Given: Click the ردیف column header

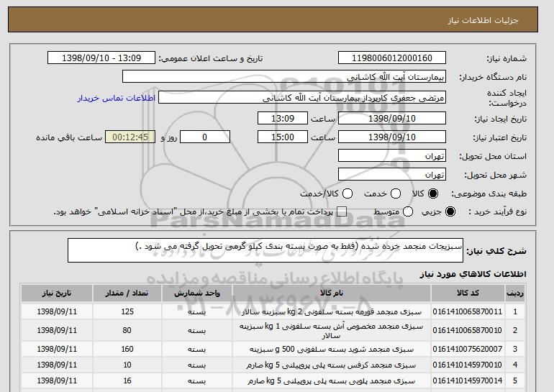Looking at the screenshot, I should [515, 293].
